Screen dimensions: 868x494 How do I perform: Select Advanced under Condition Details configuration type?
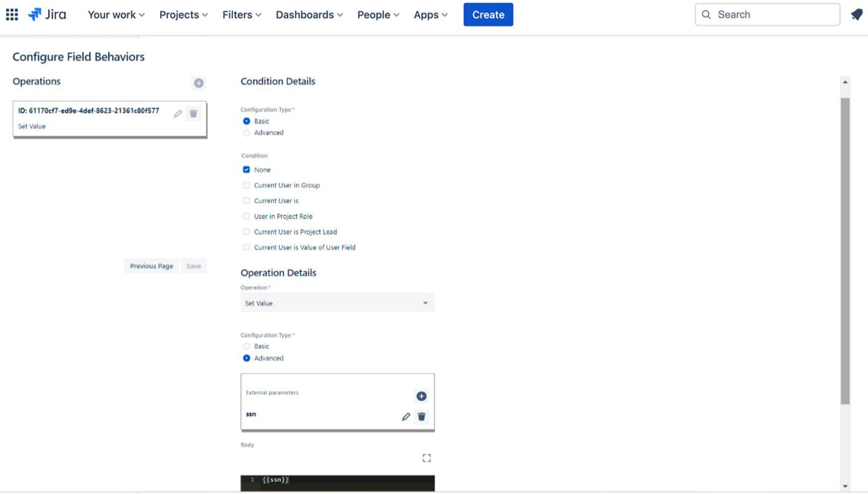pos(247,133)
